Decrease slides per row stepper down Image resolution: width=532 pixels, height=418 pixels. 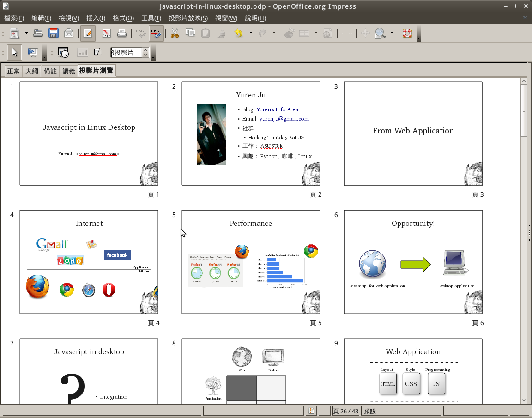(145, 55)
